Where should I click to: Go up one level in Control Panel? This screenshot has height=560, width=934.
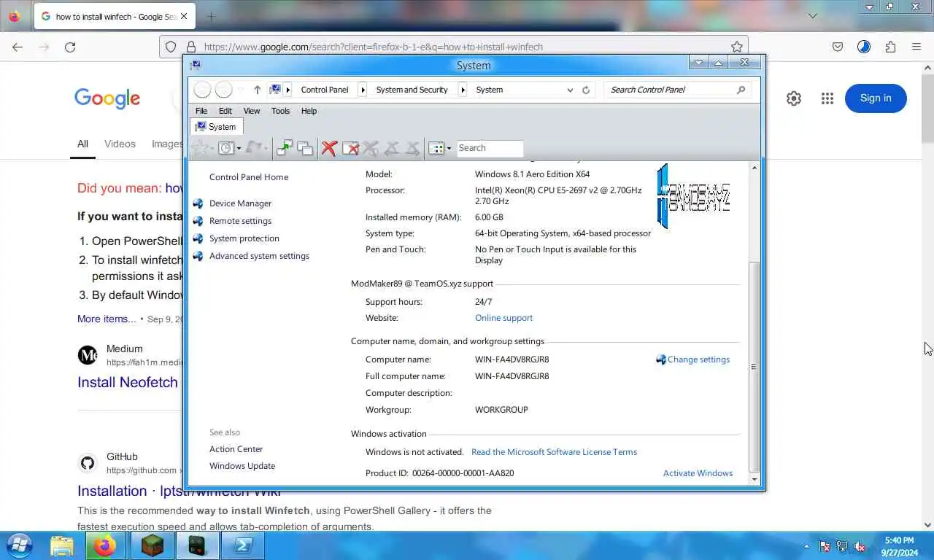tap(257, 90)
